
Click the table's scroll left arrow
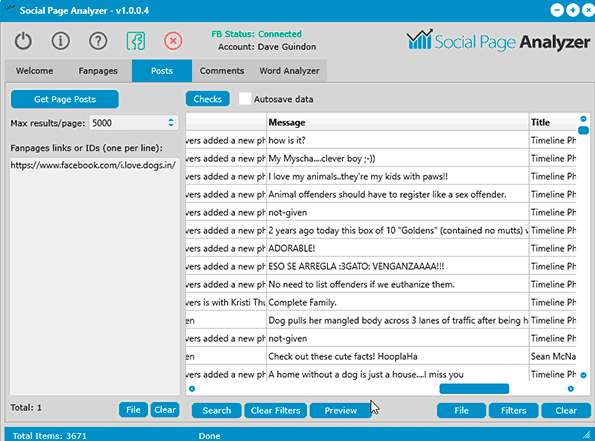pos(192,389)
